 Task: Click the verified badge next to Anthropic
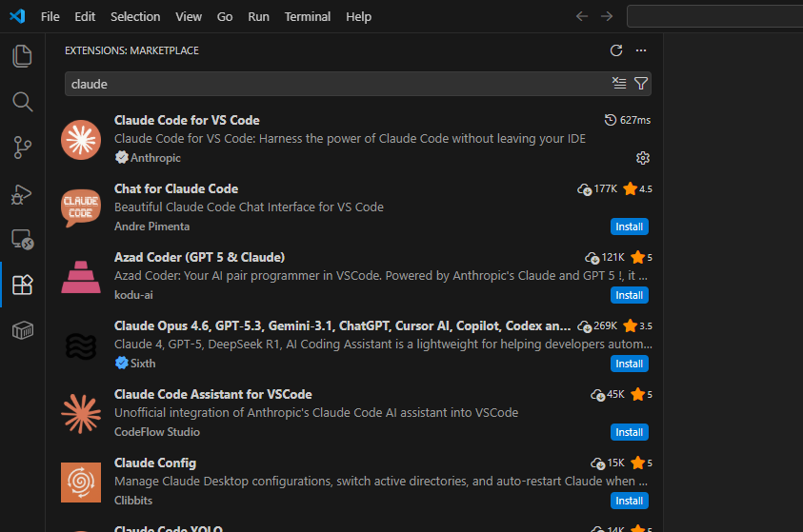[x=121, y=158]
